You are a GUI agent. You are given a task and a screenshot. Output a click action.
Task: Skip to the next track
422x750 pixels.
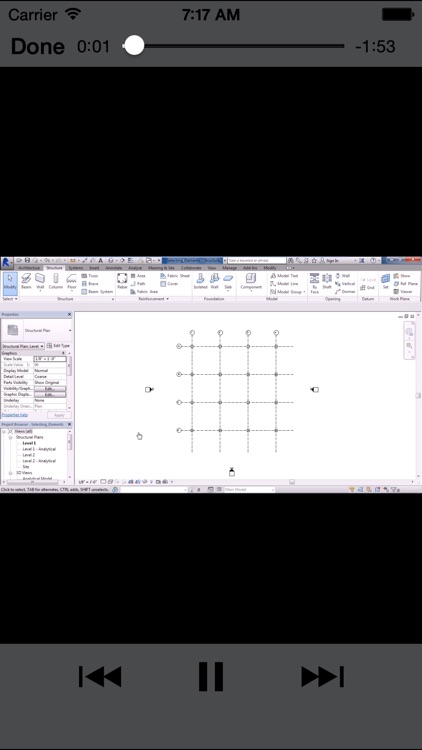click(x=322, y=676)
